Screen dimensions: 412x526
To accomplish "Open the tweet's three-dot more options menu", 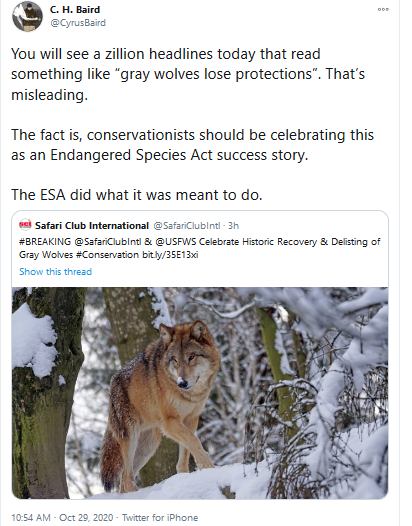I will click(383, 9).
